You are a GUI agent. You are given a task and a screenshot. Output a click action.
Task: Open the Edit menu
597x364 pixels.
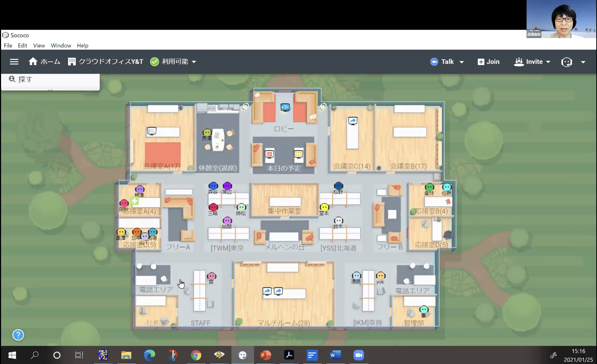click(x=23, y=45)
